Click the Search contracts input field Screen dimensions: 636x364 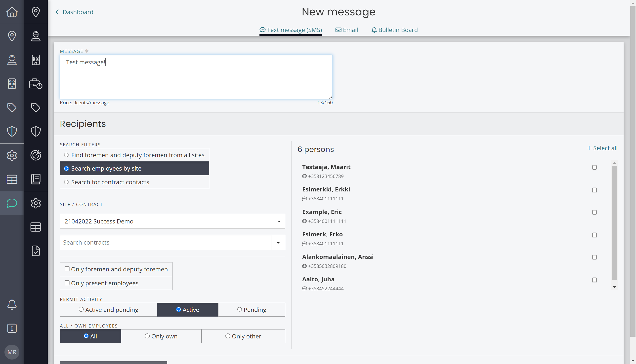pos(165,243)
